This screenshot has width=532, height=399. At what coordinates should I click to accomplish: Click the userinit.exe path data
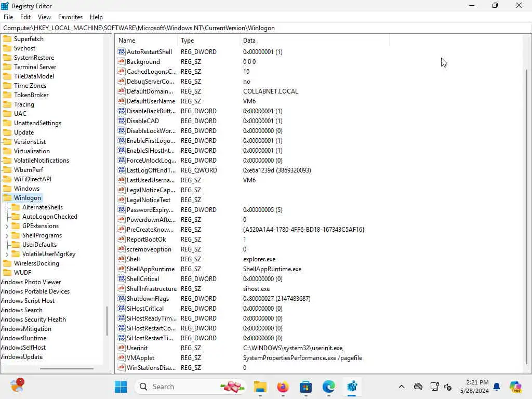pos(294,348)
